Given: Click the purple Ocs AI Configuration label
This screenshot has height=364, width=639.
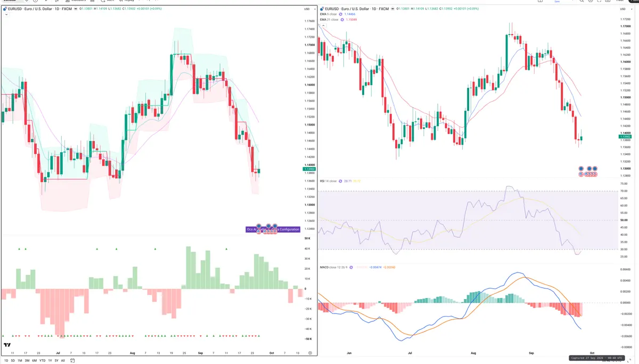Looking at the screenshot, I should coord(273,229).
